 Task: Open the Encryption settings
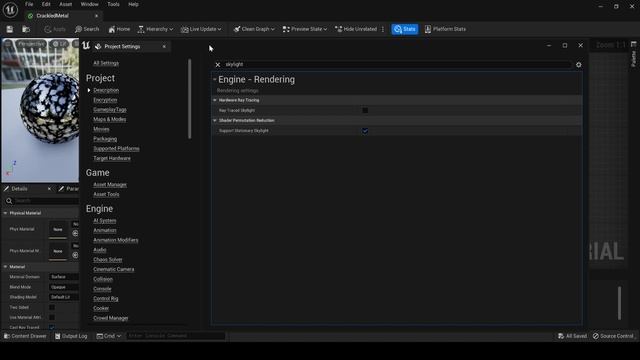pyautogui.click(x=105, y=100)
